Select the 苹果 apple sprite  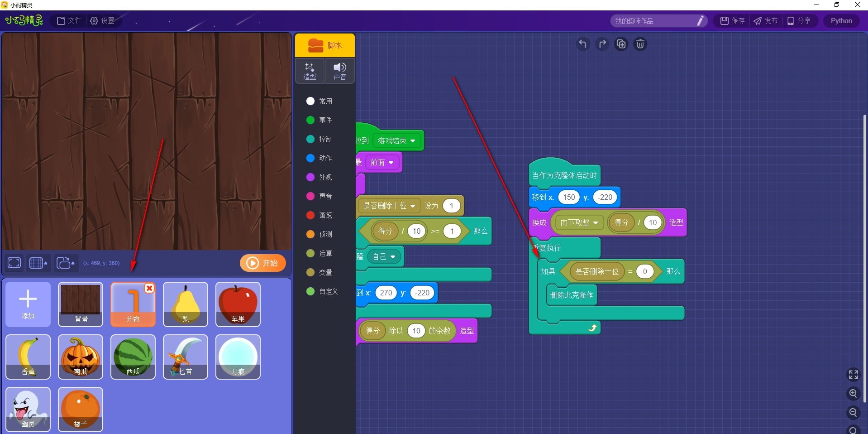click(x=238, y=304)
